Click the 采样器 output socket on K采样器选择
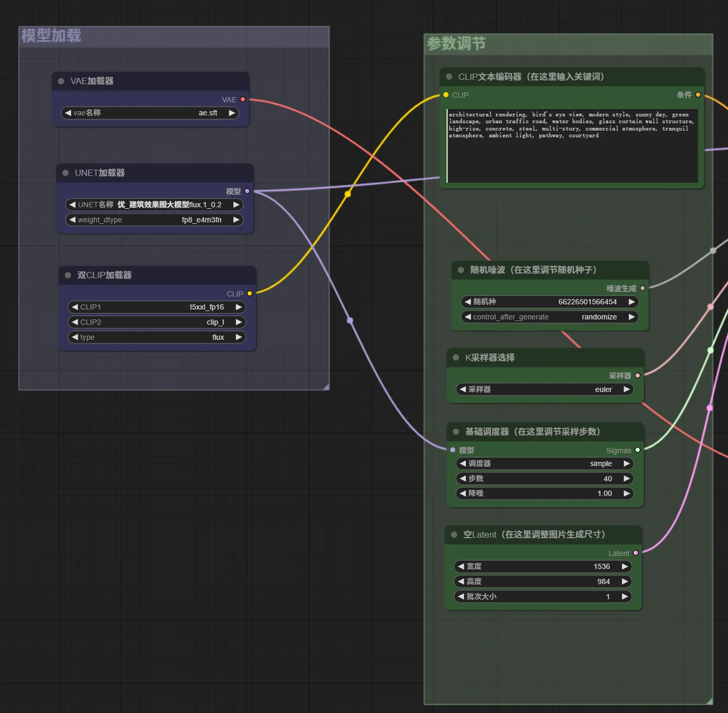The height and width of the screenshot is (713, 728). (638, 376)
